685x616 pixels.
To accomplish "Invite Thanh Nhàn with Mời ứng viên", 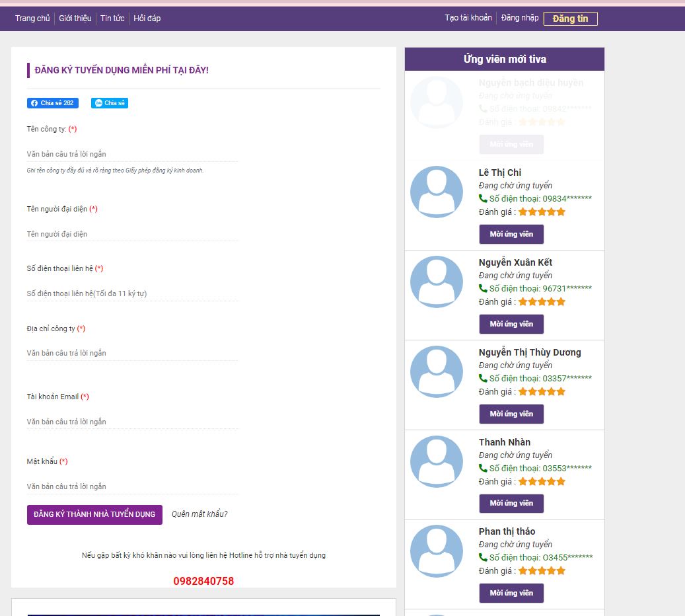I will (x=511, y=504).
